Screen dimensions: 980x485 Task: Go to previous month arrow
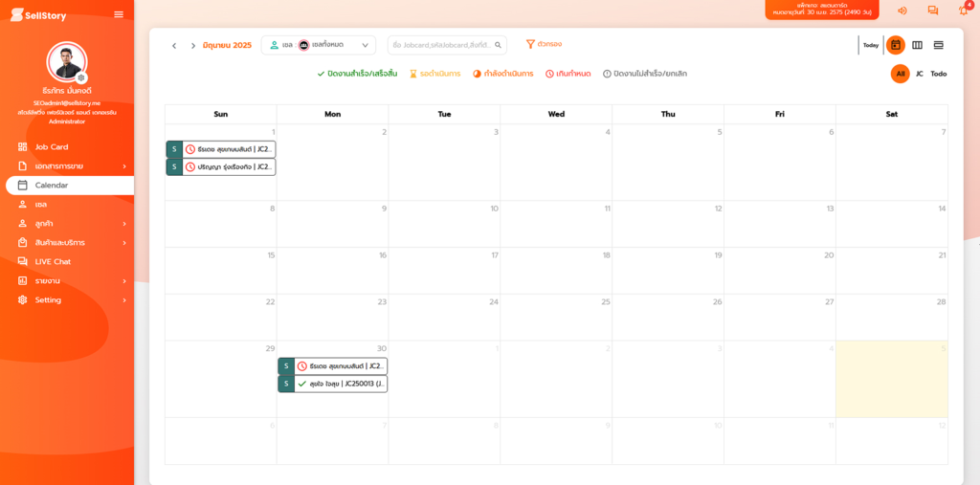(174, 45)
